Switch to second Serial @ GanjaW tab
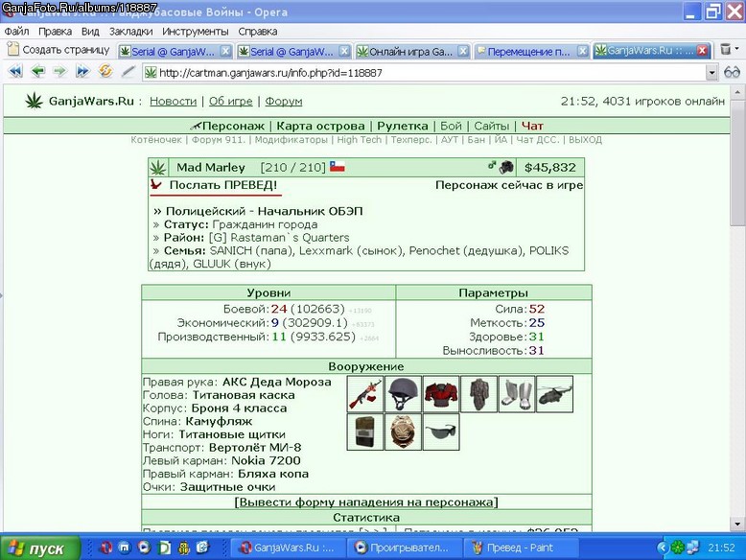The image size is (746, 560). coord(293,52)
